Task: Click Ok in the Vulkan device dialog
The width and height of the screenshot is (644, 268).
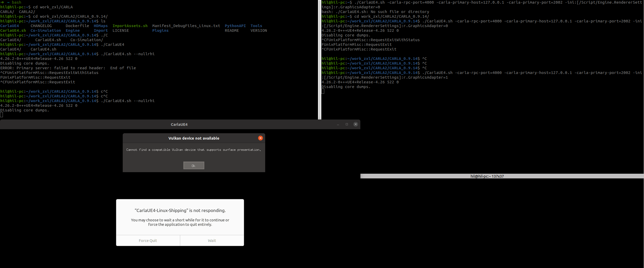Action: 193,165
